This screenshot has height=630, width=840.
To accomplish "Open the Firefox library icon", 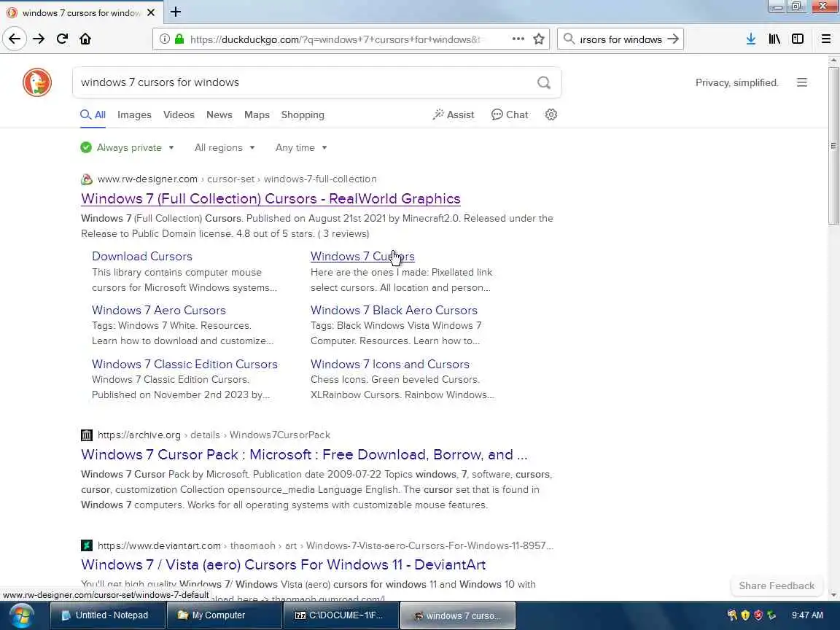I will pos(774,39).
